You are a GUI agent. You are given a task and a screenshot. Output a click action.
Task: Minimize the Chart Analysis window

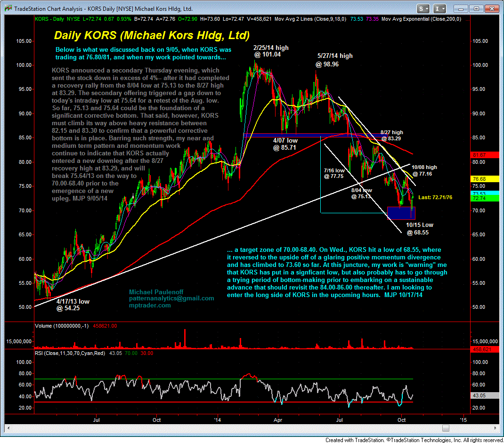[x=461, y=8]
